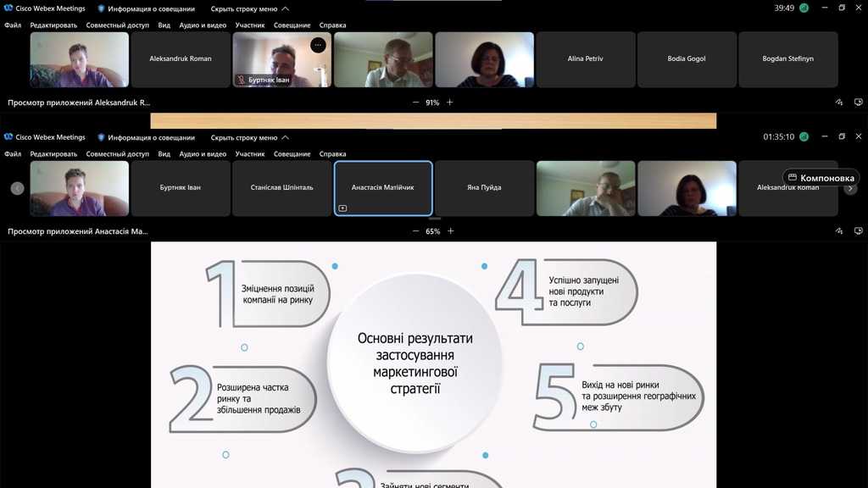This screenshot has width=868, height=488.
Task: Open Участник menu in the lower window
Action: [250, 154]
